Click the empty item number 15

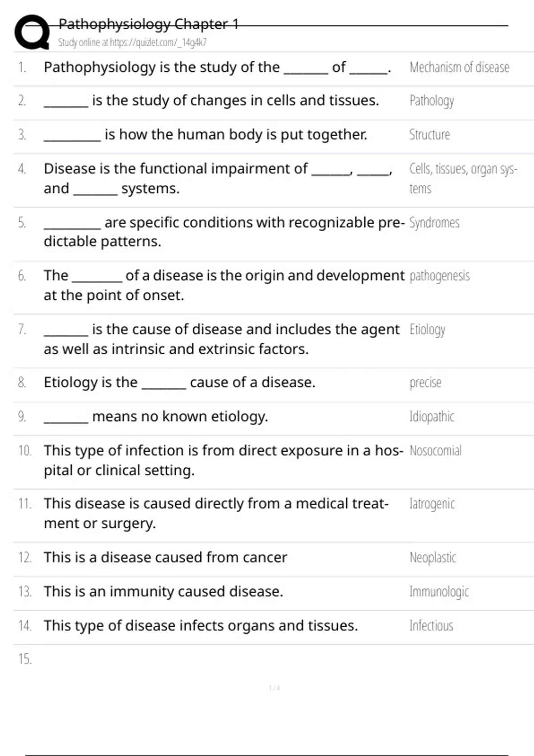click(25, 659)
